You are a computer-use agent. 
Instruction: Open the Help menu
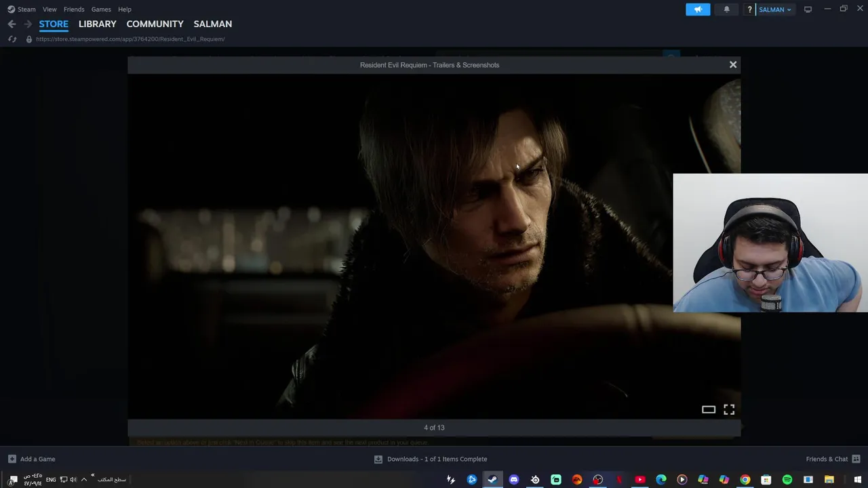coord(125,9)
